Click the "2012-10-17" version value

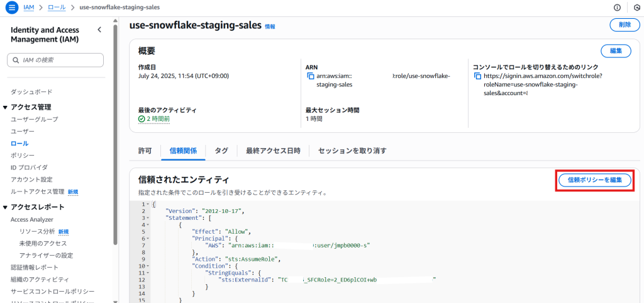(x=223, y=211)
